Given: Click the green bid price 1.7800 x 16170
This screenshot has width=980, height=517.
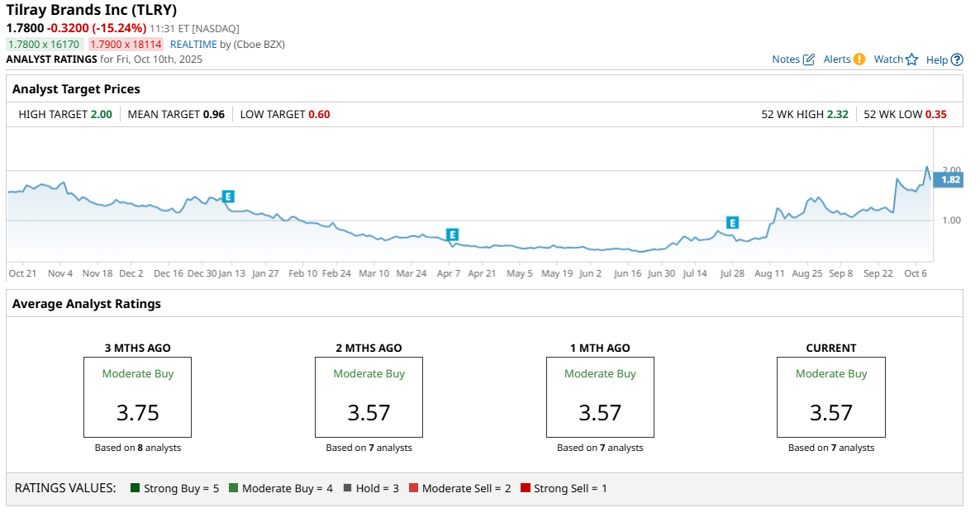Looking at the screenshot, I should coord(44,45).
